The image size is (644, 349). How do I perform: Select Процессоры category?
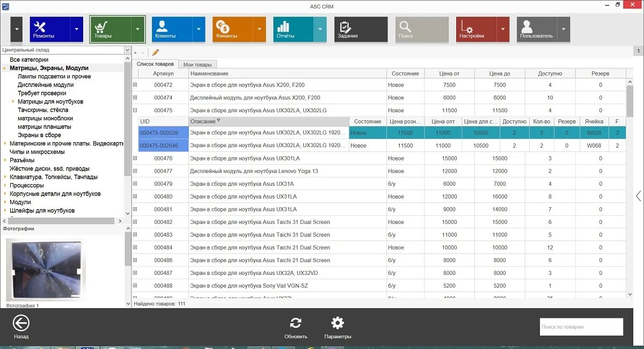tap(27, 185)
